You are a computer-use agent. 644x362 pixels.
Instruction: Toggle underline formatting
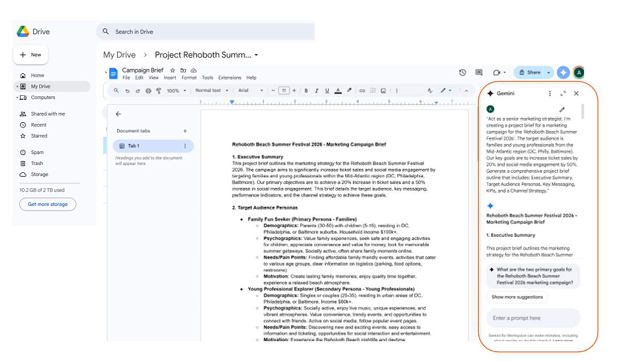click(327, 91)
